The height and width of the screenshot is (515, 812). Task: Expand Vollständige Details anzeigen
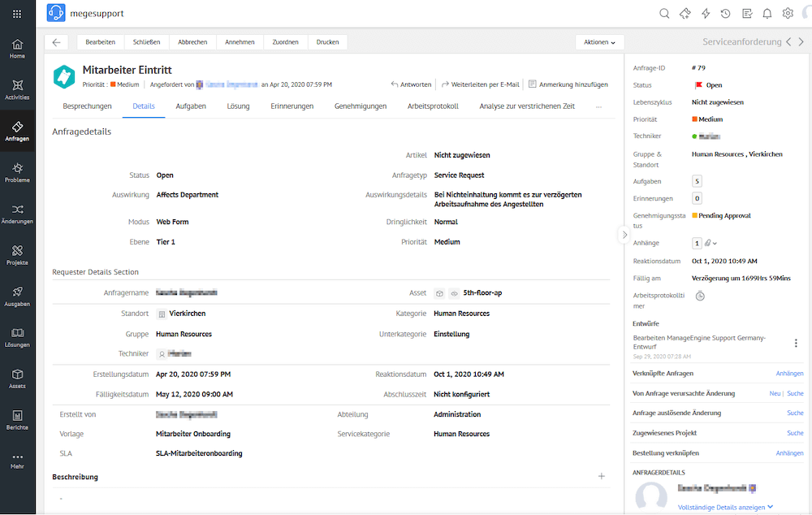click(725, 507)
